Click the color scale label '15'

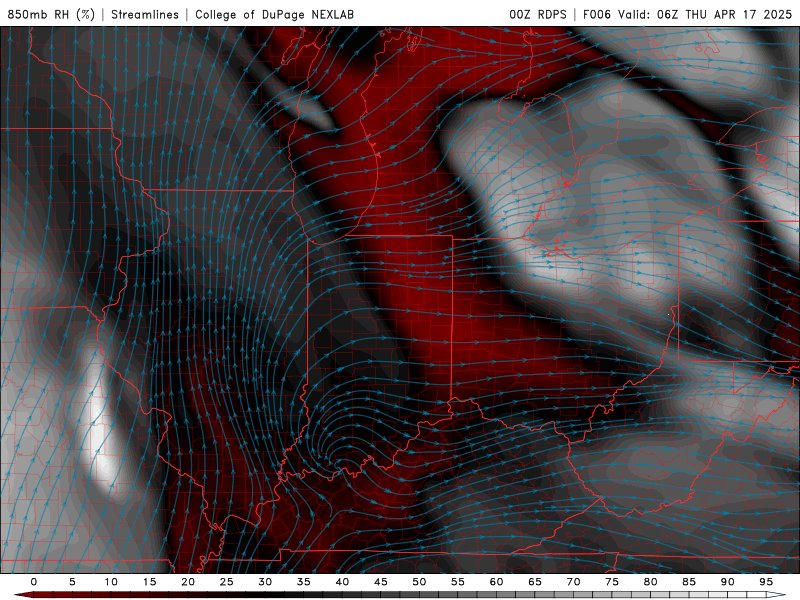click(149, 582)
